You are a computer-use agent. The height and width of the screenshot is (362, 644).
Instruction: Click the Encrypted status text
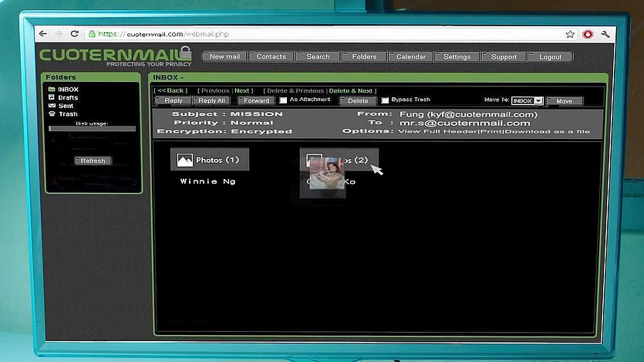point(261,131)
